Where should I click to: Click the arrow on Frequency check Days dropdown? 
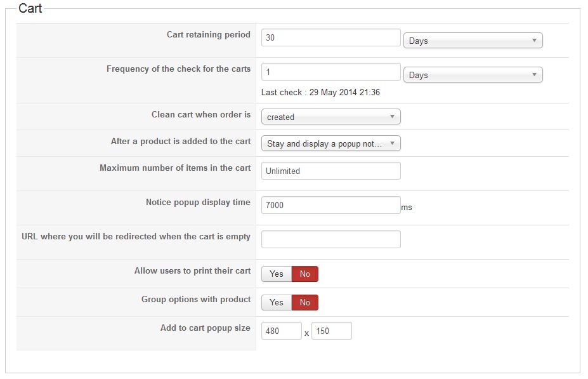click(535, 75)
